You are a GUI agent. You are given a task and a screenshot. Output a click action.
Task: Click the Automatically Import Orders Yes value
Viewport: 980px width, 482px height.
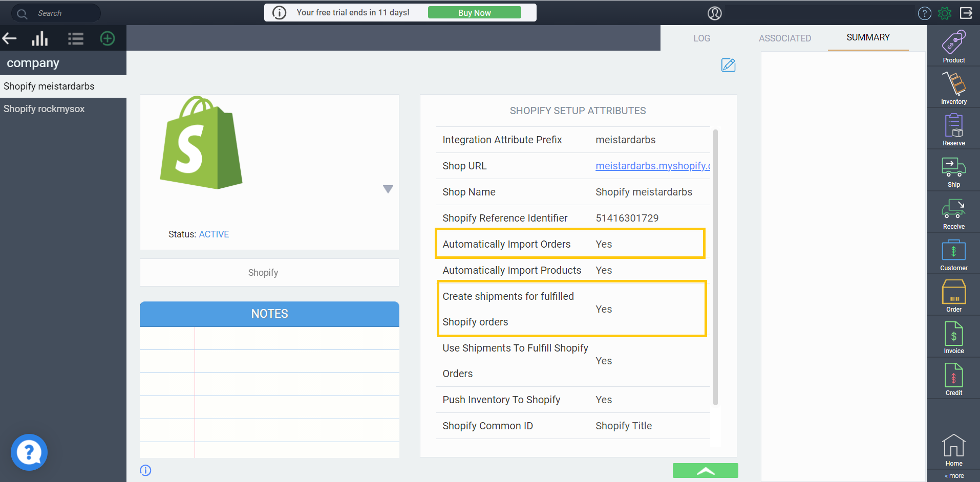(604, 244)
